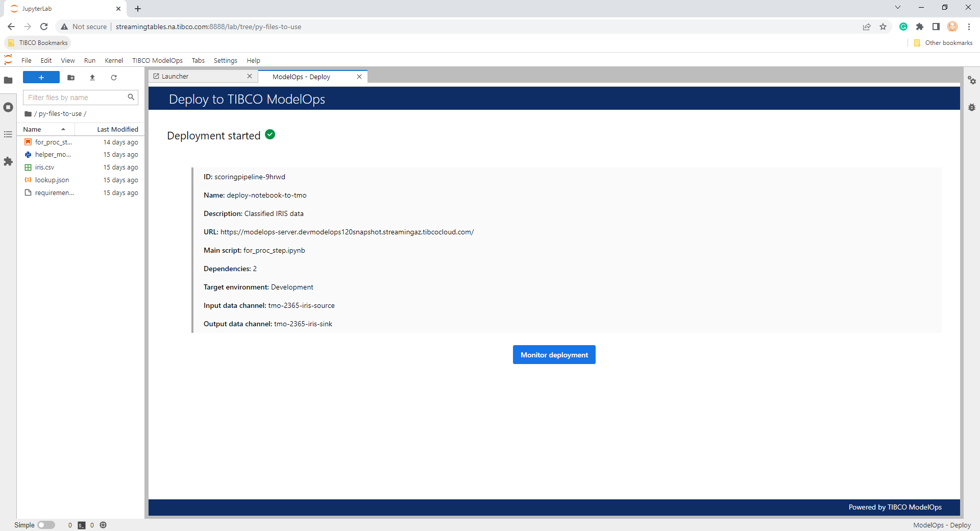Click the blue New Launcher plus button
Image resolution: width=980 pixels, height=531 pixels.
(41, 78)
